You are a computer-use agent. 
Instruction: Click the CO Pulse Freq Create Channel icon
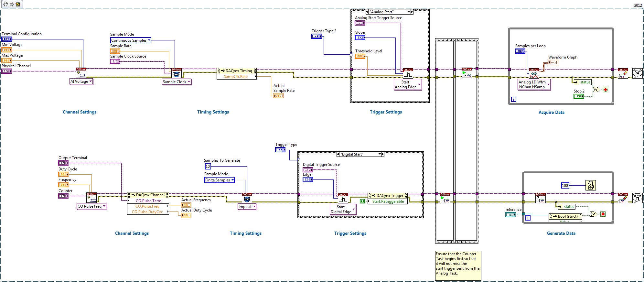click(91, 198)
